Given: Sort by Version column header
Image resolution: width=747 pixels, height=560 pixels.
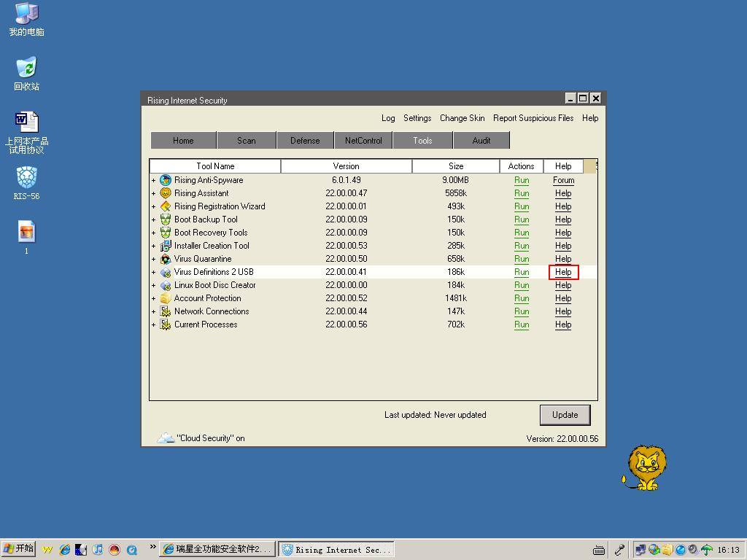Looking at the screenshot, I should [347, 166].
